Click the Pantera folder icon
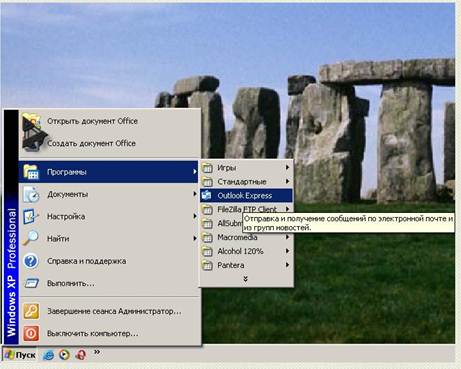461x369 pixels. point(207,266)
